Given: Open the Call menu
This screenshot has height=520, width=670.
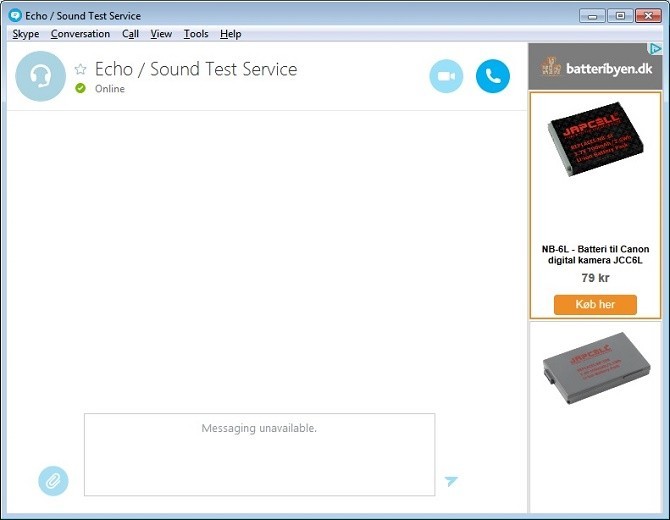Looking at the screenshot, I should tap(130, 34).
